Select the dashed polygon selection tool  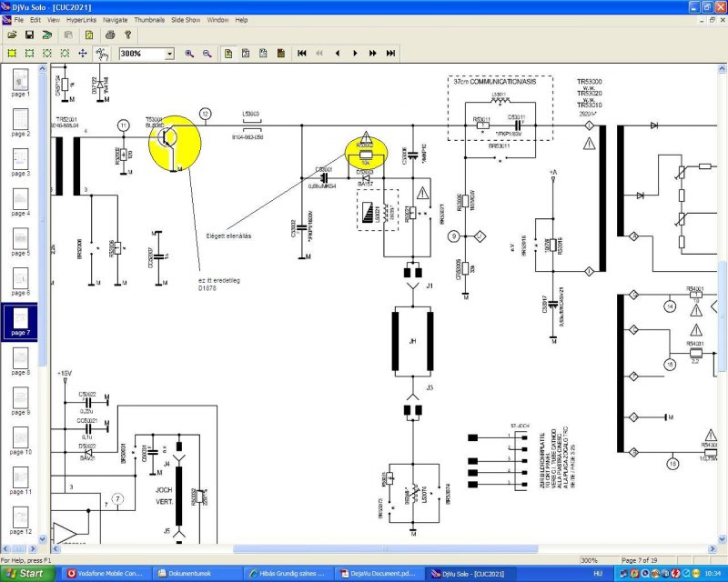point(65,54)
